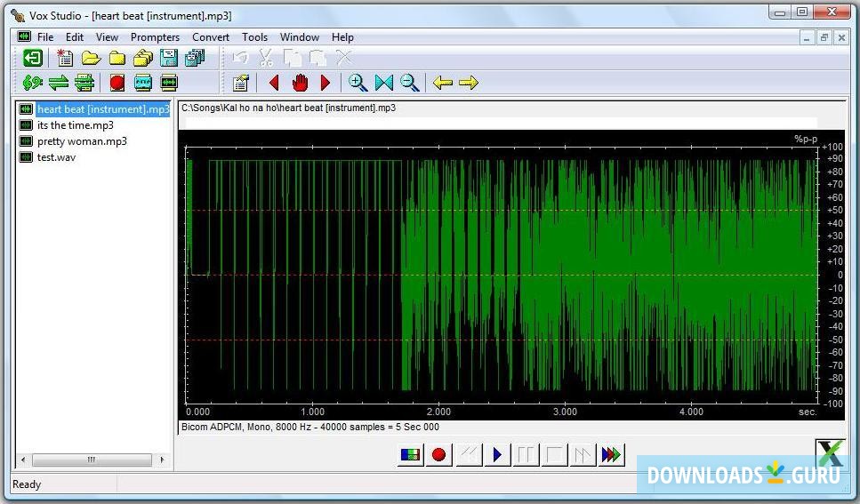
Task: Click the paste icon beside copy
Action: click(318, 57)
